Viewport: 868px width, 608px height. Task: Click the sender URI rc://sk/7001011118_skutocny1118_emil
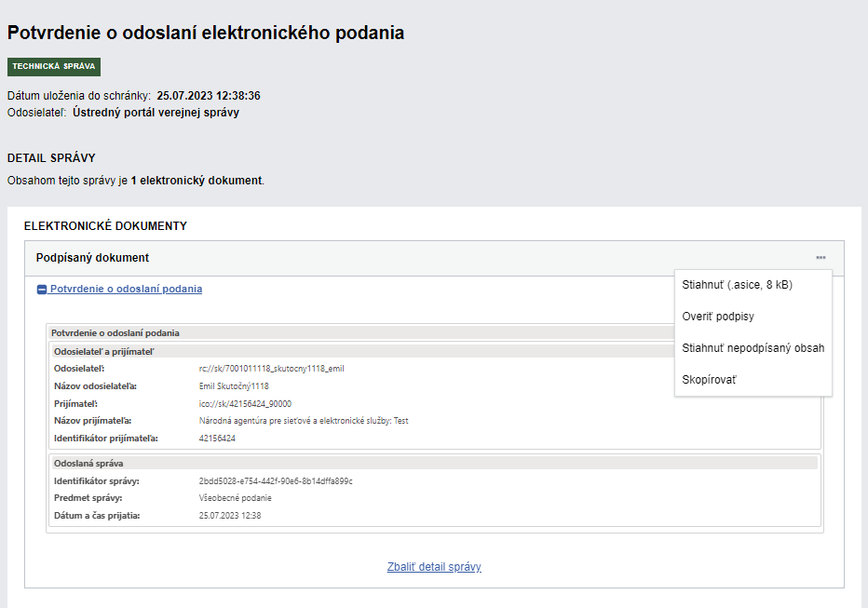271,369
